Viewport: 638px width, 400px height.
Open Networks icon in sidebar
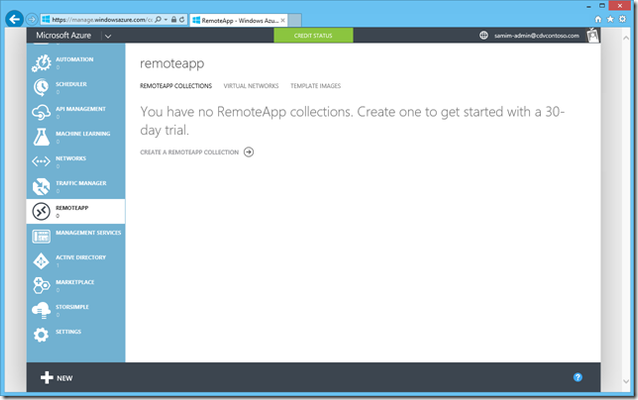[x=42, y=162]
